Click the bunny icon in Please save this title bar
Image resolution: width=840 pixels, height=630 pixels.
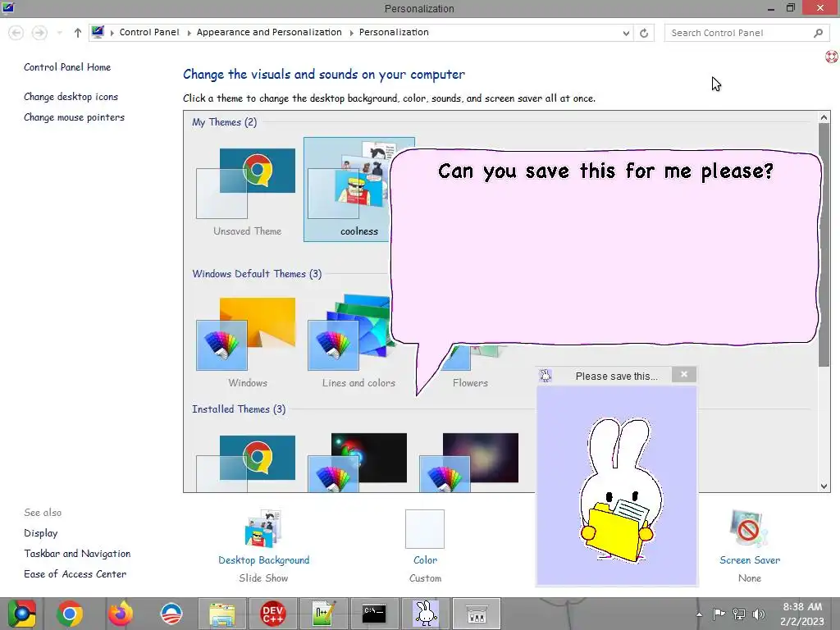[x=546, y=376]
